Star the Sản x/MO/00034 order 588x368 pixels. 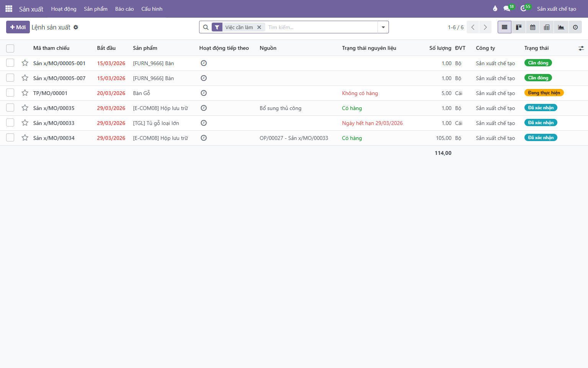click(x=25, y=138)
